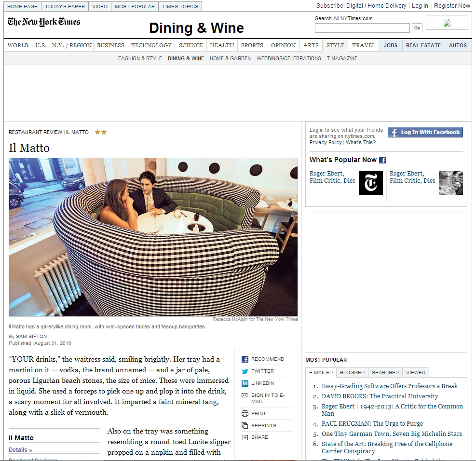Viewport: 476px width, 461px height.
Task: Click the search NYTimes.com text field
Action: (362, 28)
